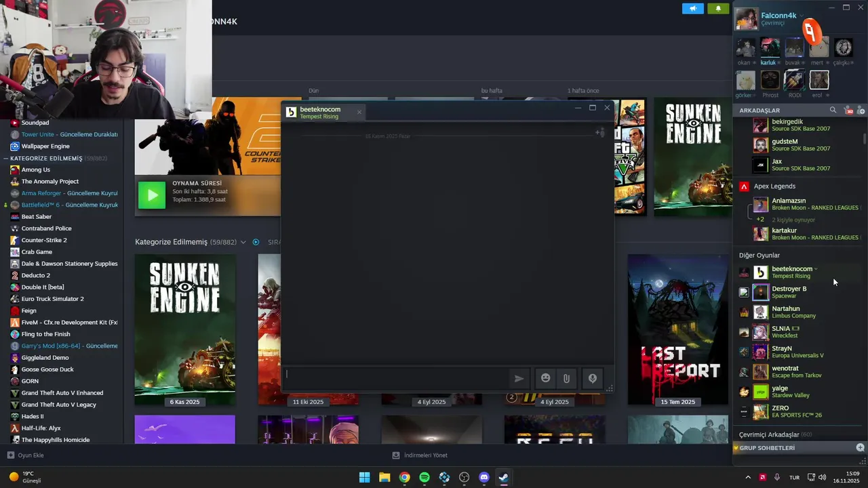Open Discord from the taskbar
This screenshot has width=868, height=488.
pos(484,477)
